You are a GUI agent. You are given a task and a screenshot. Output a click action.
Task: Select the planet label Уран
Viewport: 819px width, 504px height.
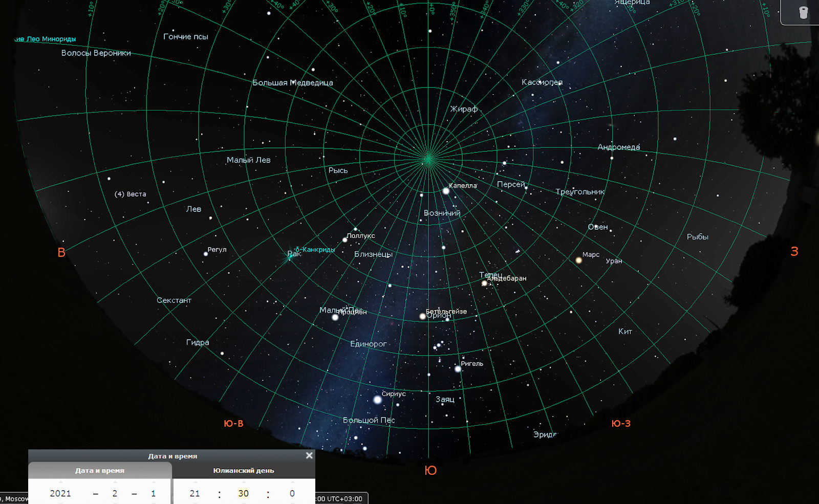coord(614,261)
